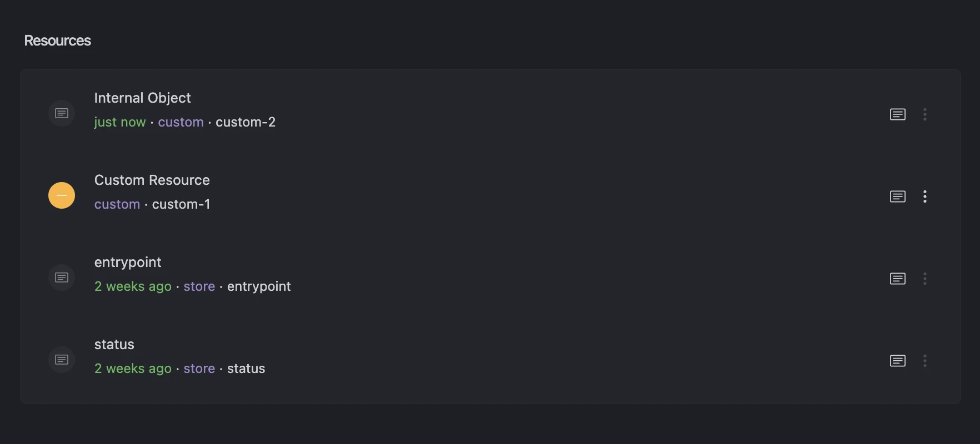Open the three-dot menu for Custom Resource
Viewport: 980px width, 444px height.
pos(925,196)
